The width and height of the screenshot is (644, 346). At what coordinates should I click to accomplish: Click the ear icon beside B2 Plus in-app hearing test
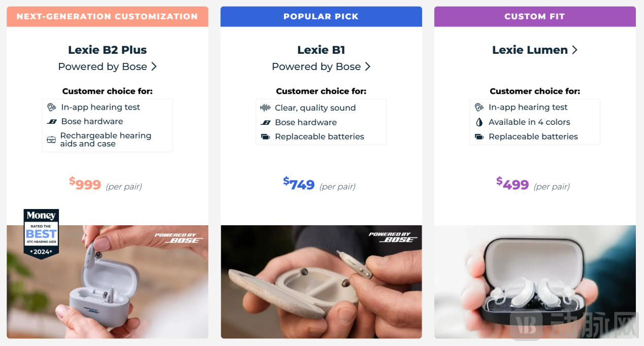click(51, 108)
